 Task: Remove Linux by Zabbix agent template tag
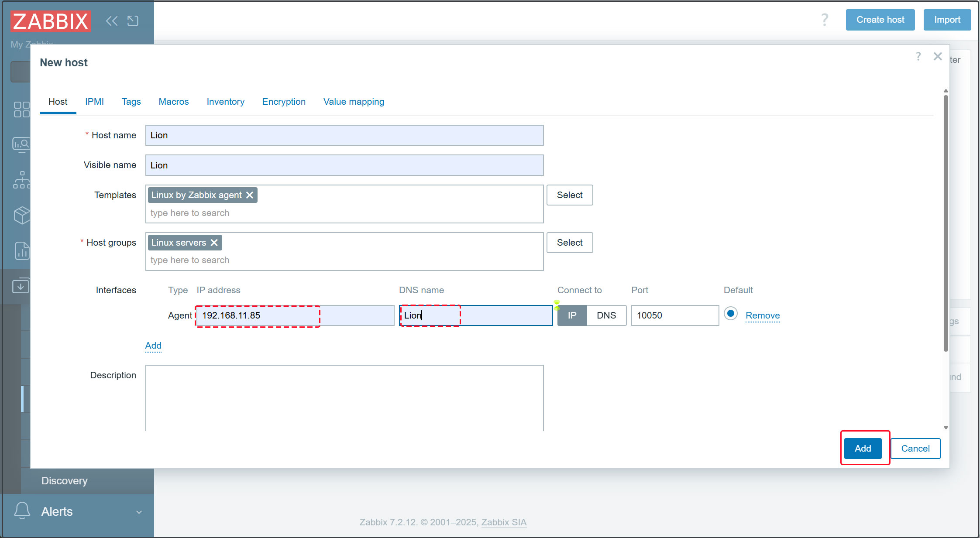pyautogui.click(x=250, y=195)
